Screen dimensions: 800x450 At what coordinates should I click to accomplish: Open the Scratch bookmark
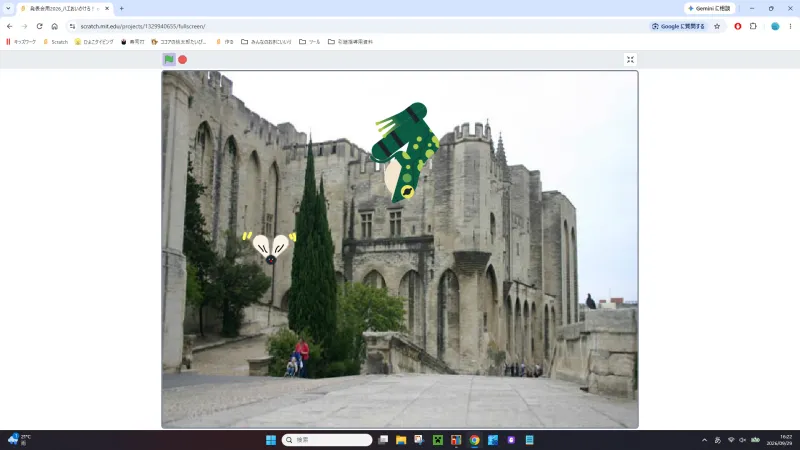pos(56,42)
